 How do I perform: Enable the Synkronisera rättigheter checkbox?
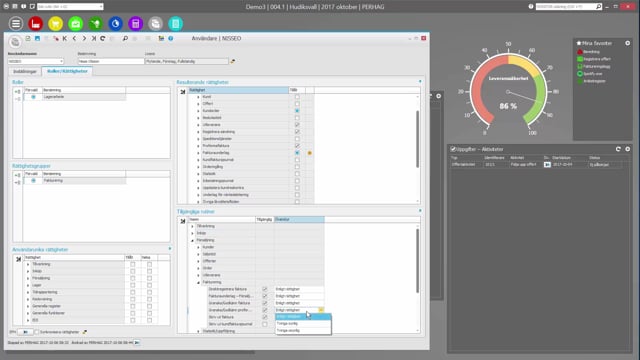coord(36,332)
